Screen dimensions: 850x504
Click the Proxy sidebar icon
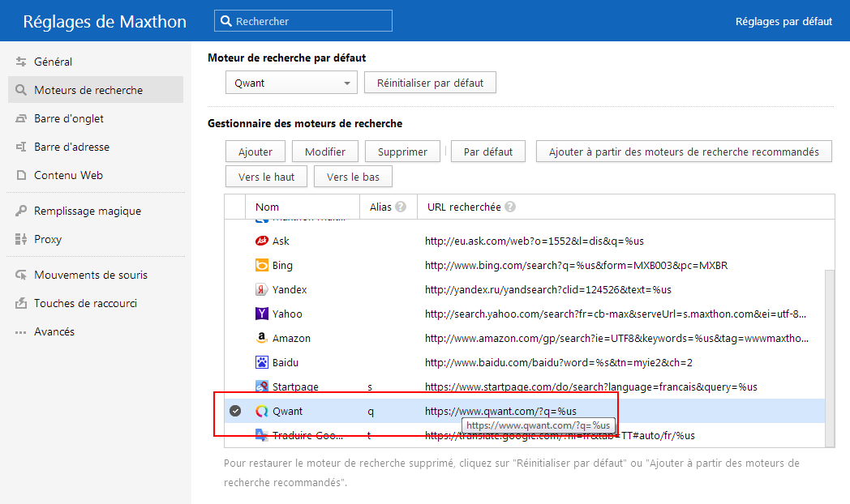(x=21, y=239)
